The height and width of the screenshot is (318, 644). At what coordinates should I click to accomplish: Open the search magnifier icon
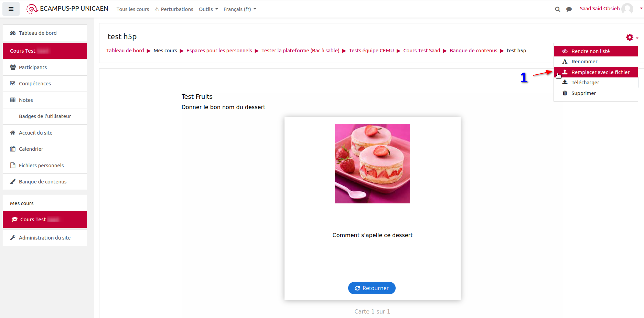coord(557,9)
